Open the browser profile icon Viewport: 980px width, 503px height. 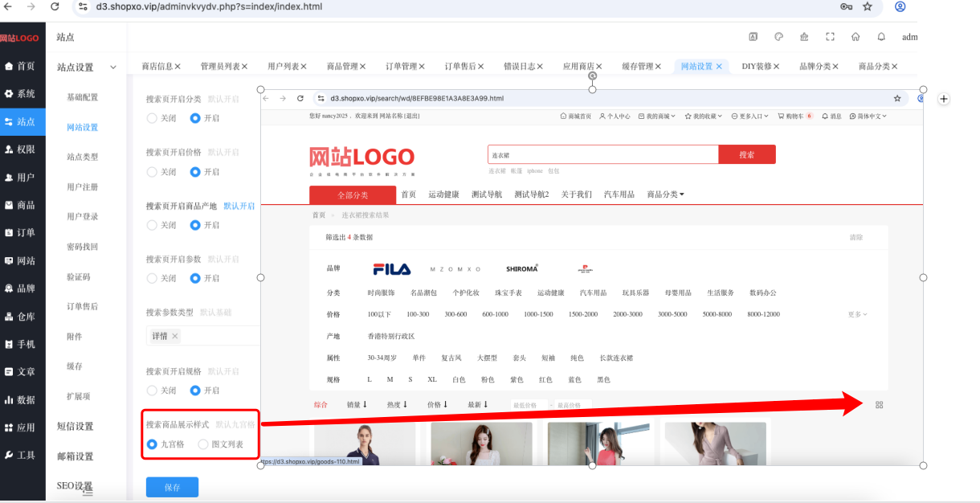coord(900,6)
